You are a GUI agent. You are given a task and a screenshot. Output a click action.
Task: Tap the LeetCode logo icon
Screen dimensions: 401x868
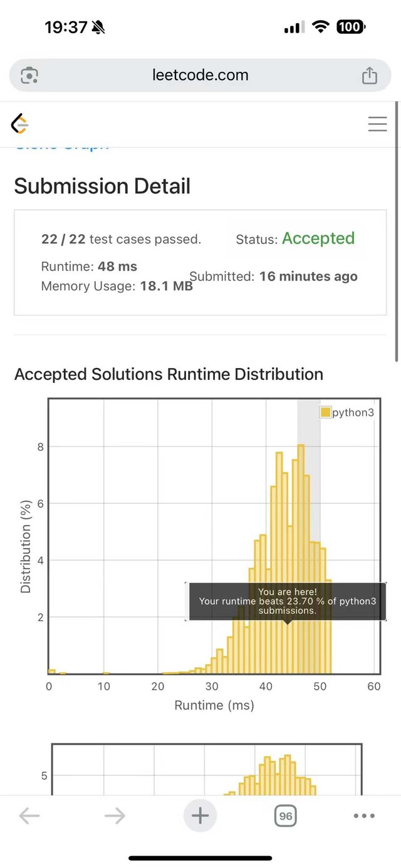20,124
